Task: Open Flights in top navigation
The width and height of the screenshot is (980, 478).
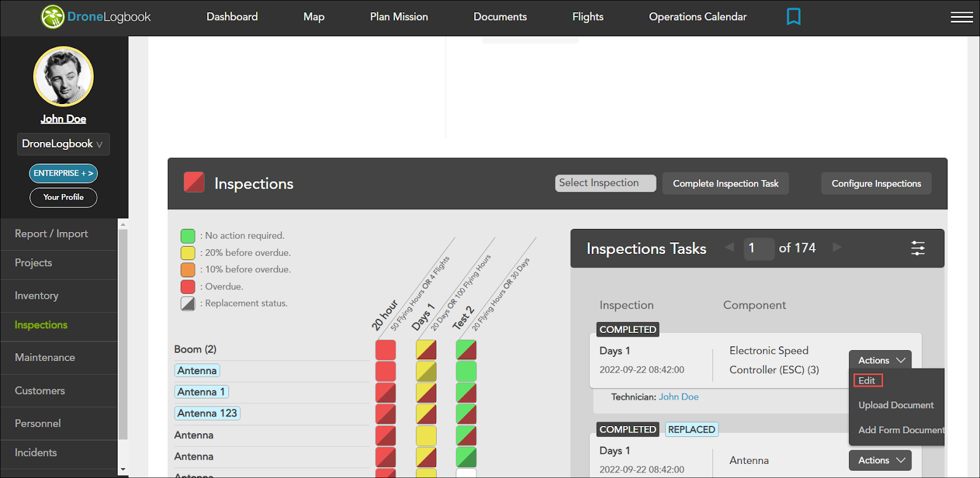Action: 588,17
